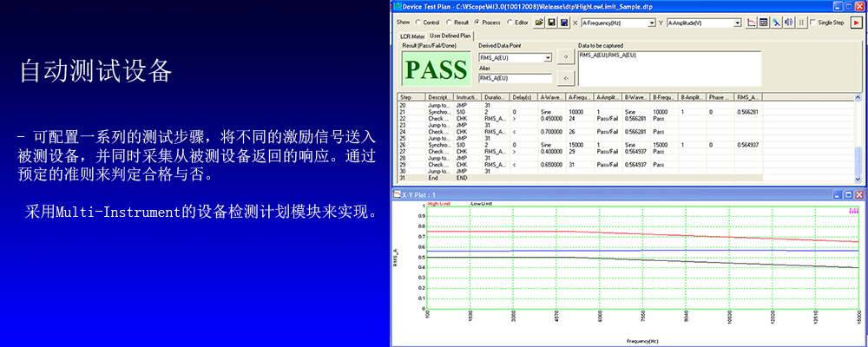Click the Device Test Plan title bar app icon
This screenshot has height=347, width=868.
pyautogui.click(x=397, y=7)
